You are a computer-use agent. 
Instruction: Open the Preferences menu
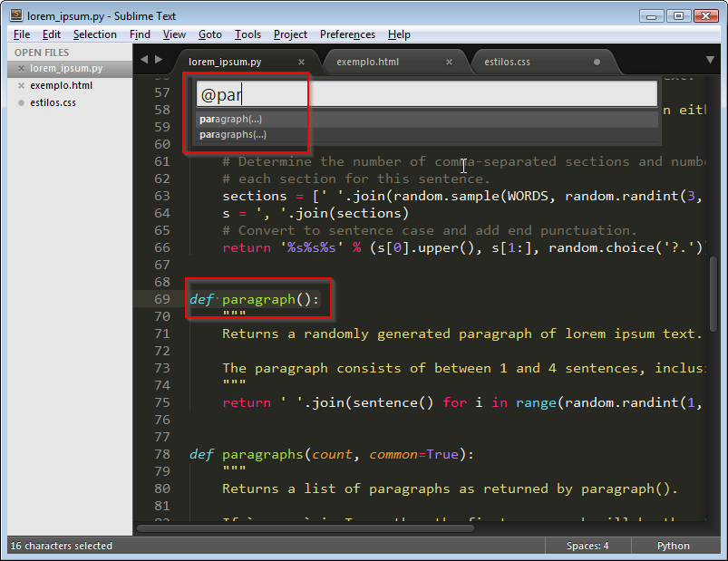click(347, 34)
